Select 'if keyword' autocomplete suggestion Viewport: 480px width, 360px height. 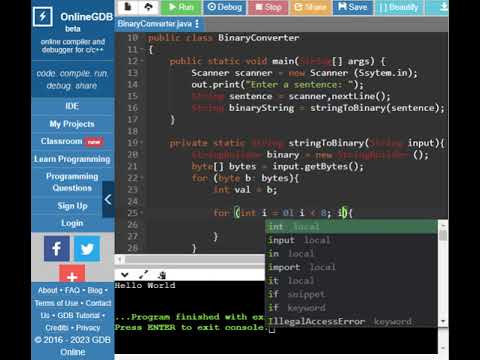click(351, 308)
